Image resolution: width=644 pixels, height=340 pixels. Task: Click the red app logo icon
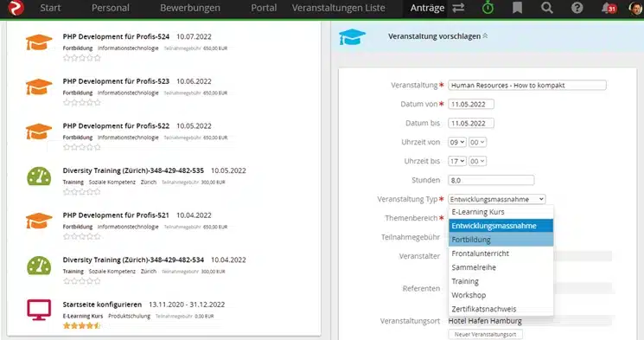[x=16, y=8]
